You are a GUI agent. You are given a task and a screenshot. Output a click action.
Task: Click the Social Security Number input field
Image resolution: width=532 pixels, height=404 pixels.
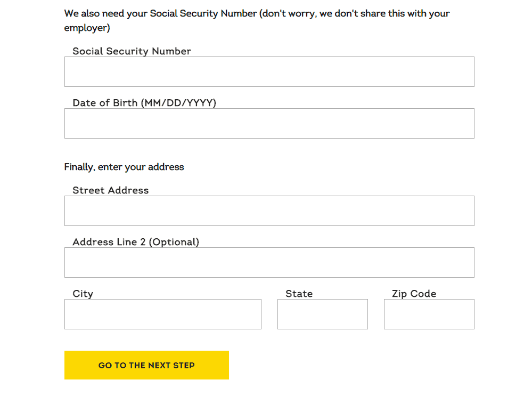click(269, 71)
